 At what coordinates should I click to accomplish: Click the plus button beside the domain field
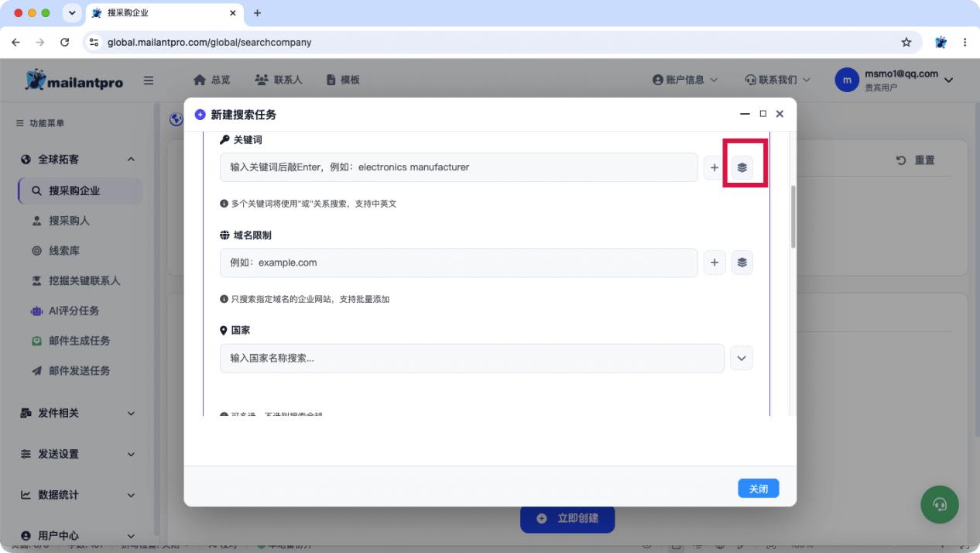point(714,263)
